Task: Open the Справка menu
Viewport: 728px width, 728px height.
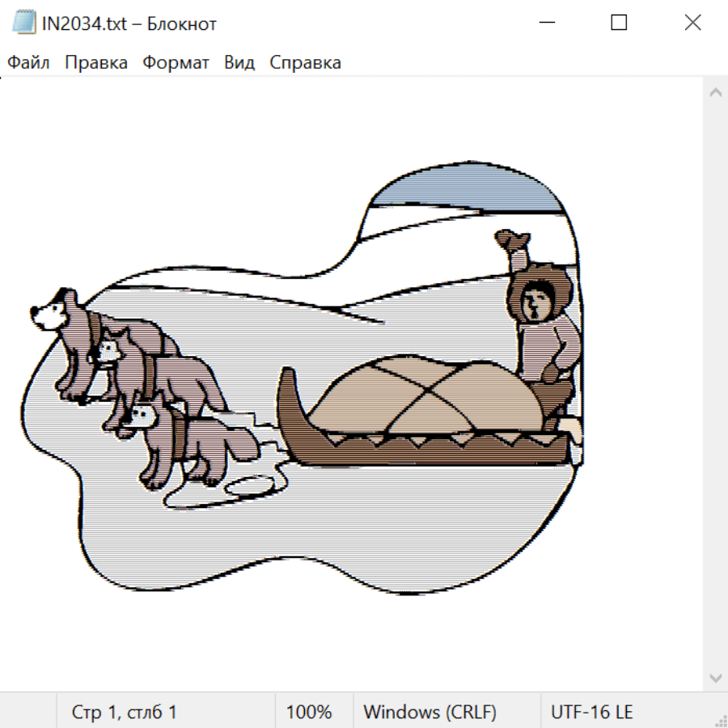Action: (x=305, y=62)
